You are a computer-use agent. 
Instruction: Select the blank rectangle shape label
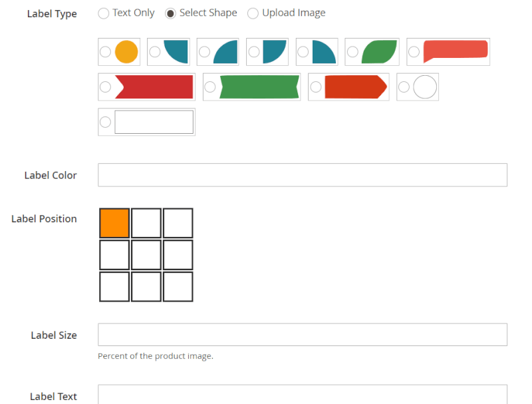105,122
